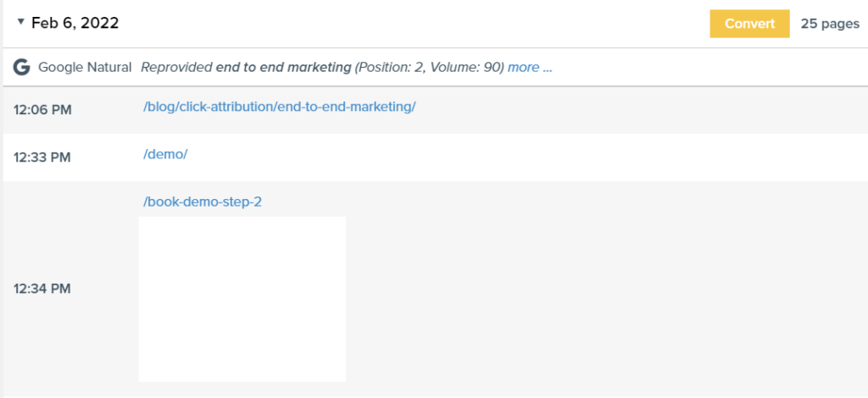
Task: Click the Google G logo icon
Action: click(x=21, y=67)
